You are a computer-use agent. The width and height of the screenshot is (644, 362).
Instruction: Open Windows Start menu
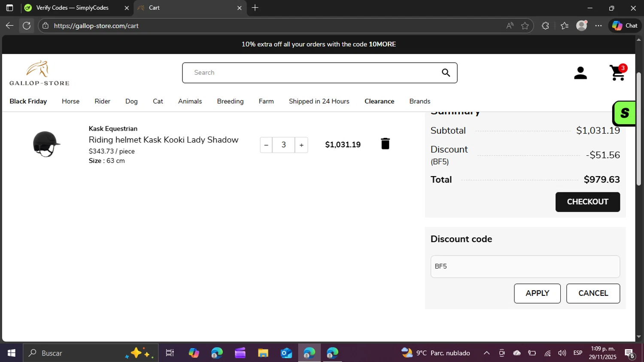click(12, 353)
